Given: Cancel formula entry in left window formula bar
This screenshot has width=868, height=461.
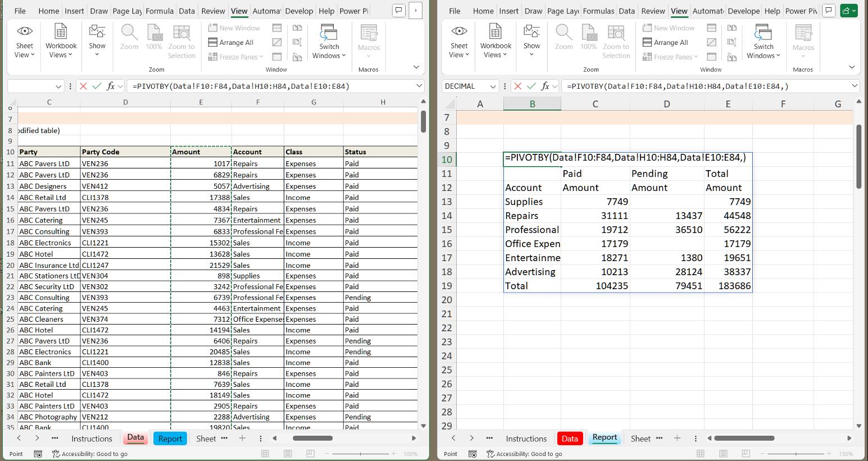Looking at the screenshot, I should pos(83,86).
